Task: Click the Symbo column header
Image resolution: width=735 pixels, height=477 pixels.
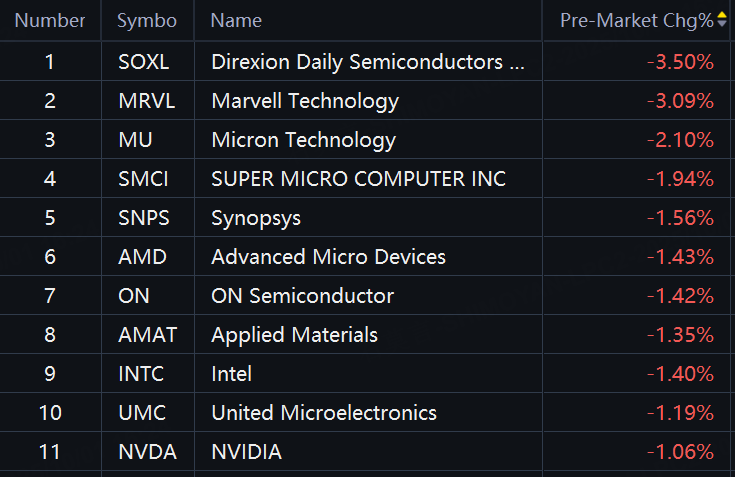Action: pyautogui.click(x=147, y=21)
